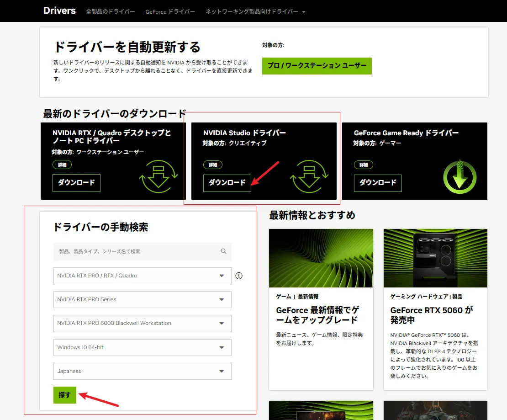Click 詳細 on the GeForce Game Ready card
This screenshot has width=507, height=420.
click(x=364, y=165)
